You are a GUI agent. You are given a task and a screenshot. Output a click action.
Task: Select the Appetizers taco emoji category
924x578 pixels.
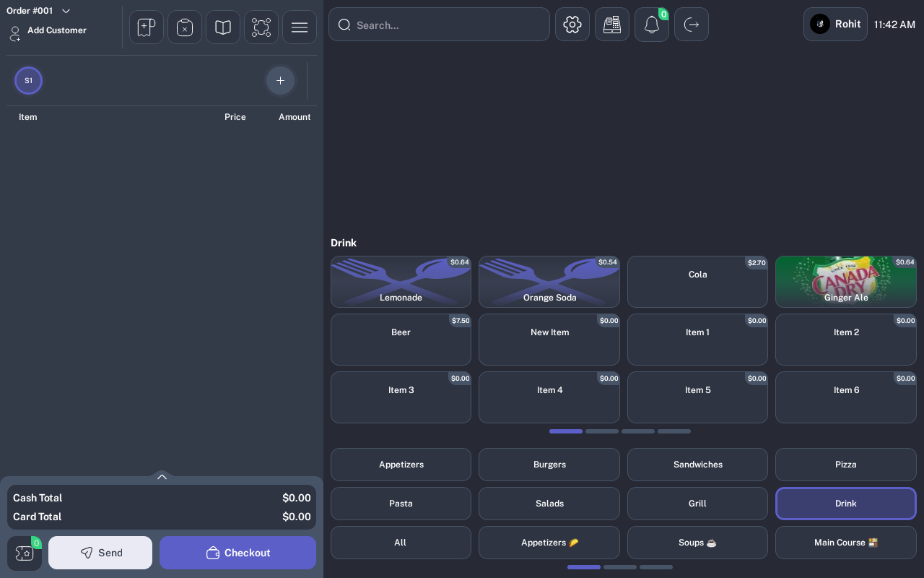coord(549,543)
